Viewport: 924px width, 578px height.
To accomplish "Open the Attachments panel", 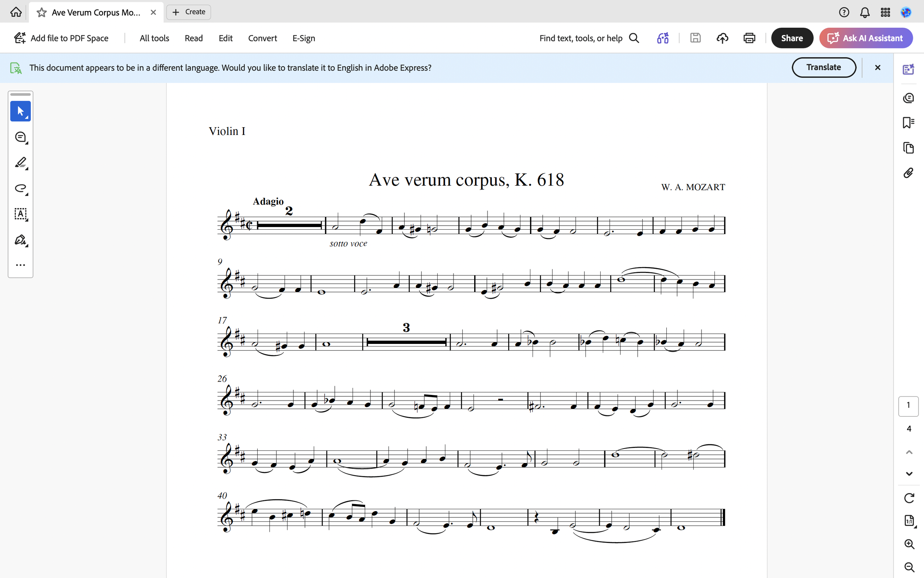I will [x=908, y=173].
